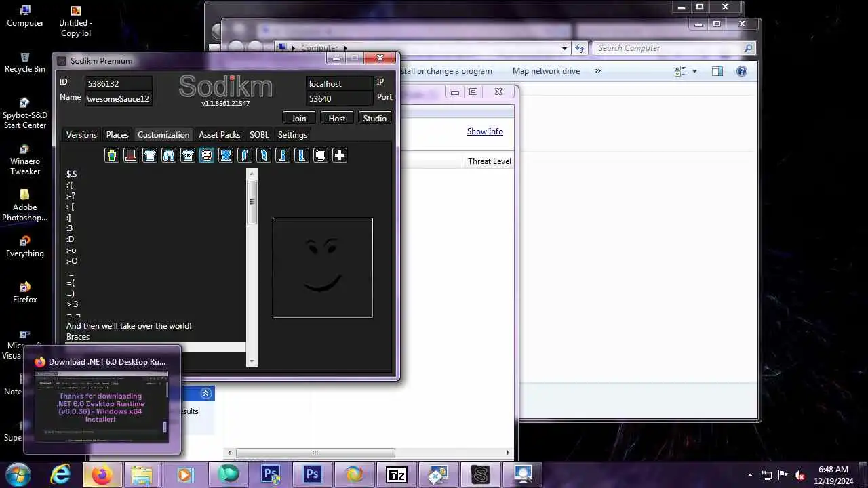Select the Everything desktop icon
The width and height of the screenshot is (868, 488).
(x=25, y=247)
